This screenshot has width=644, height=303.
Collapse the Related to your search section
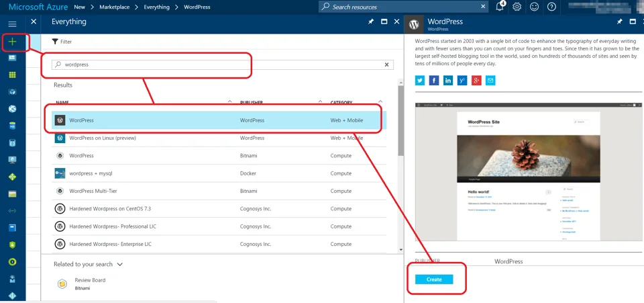119,264
